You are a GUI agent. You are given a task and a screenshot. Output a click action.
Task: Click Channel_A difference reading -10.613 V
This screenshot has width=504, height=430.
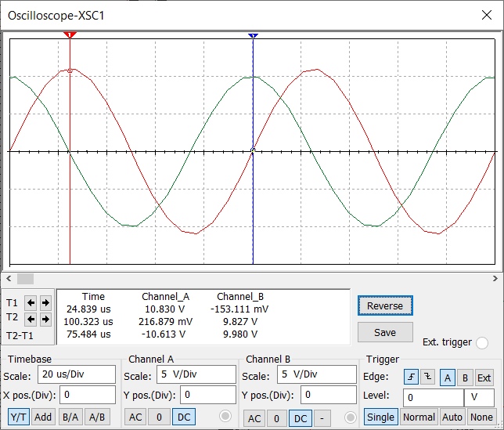point(164,334)
